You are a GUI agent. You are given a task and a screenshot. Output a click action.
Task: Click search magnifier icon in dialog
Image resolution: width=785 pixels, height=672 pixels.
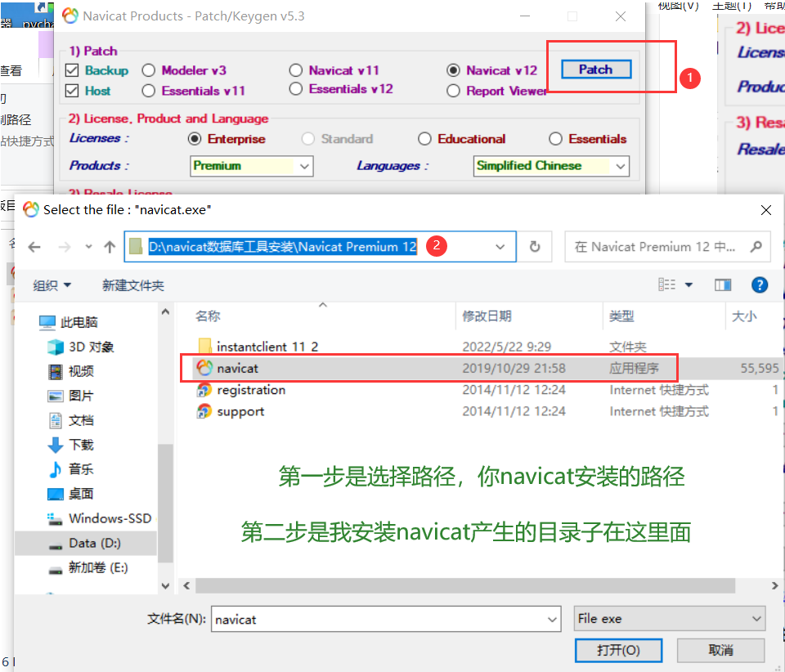(x=756, y=246)
